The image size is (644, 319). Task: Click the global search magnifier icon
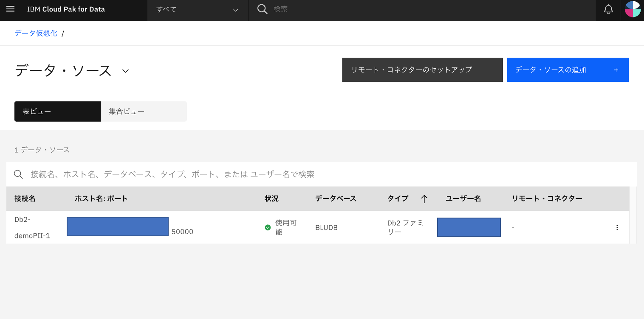[x=262, y=9]
